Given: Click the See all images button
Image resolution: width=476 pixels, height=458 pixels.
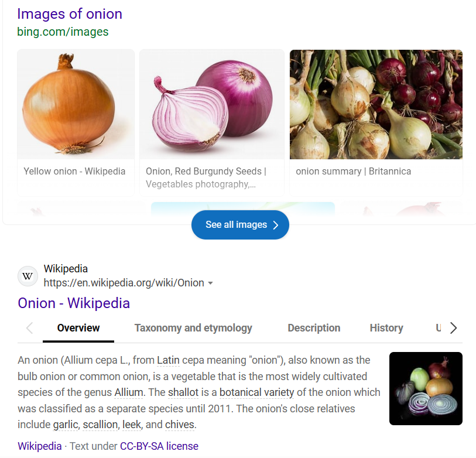Looking at the screenshot, I should click(240, 225).
